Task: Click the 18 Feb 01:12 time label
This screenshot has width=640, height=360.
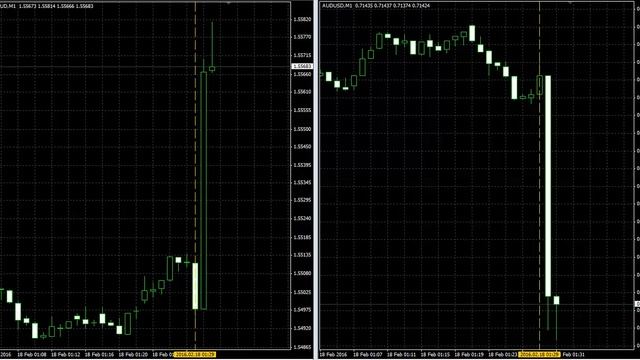Action: 65,355
